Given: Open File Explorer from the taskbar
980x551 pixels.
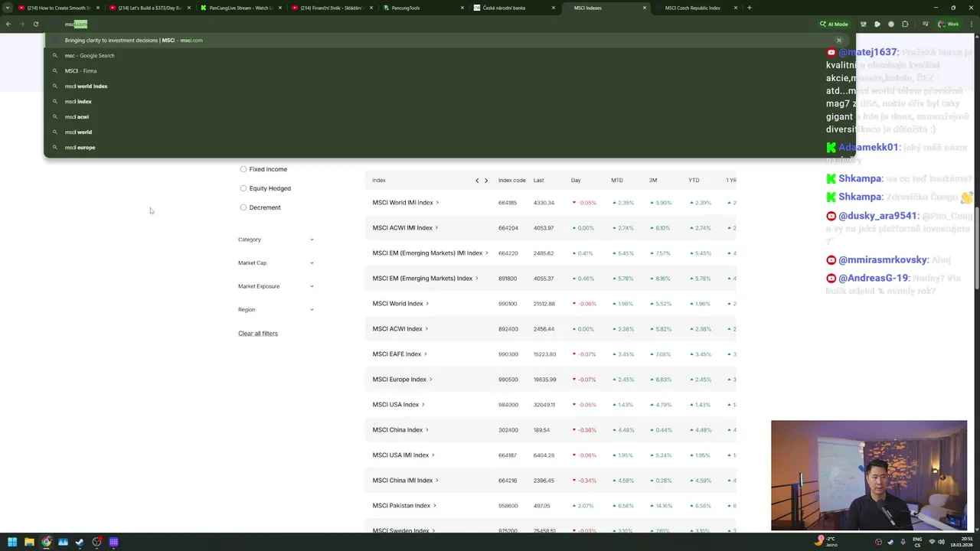Looking at the screenshot, I should pyautogui.click(x=29, y=542).
